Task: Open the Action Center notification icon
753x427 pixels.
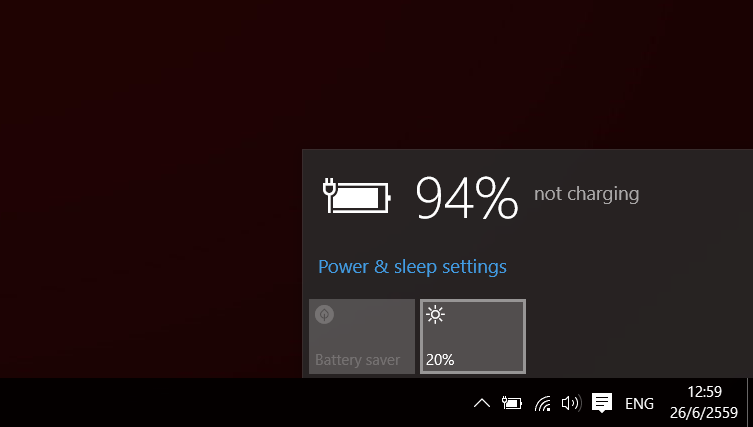Action: coord(602,403)
